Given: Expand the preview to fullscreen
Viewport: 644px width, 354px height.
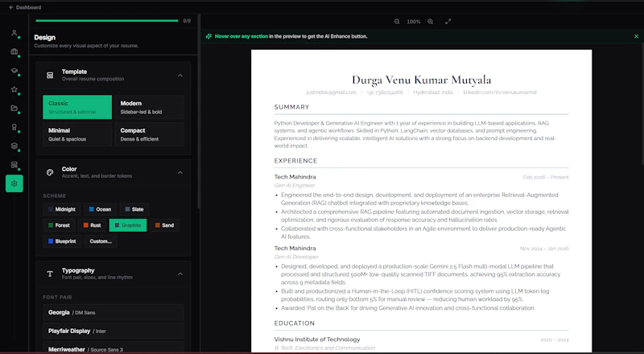Looking at the screenshot, I should pos(448,22).
